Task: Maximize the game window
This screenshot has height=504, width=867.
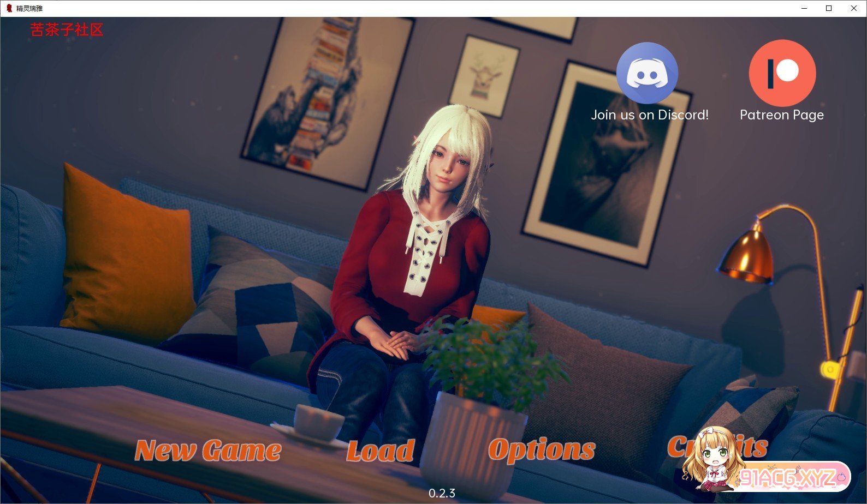Action: click(x=829, y=8)
